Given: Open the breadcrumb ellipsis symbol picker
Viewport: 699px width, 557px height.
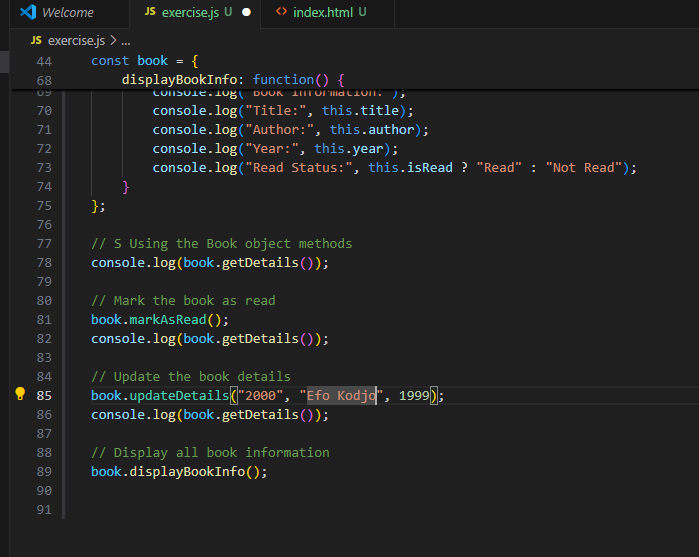Looking at the screenshot, I should (126, 41).
